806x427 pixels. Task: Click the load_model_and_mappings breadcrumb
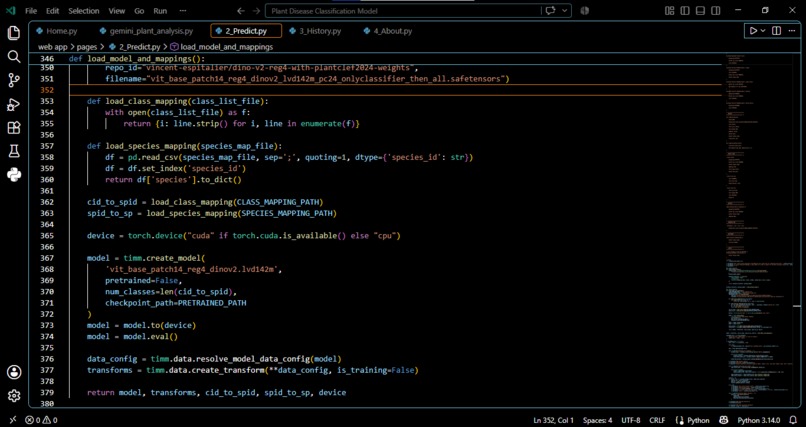(222, 47)
